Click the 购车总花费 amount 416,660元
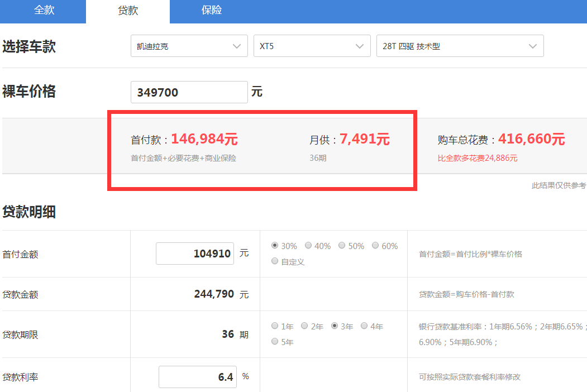Screen dimensions: 587x392 point(531,139)
